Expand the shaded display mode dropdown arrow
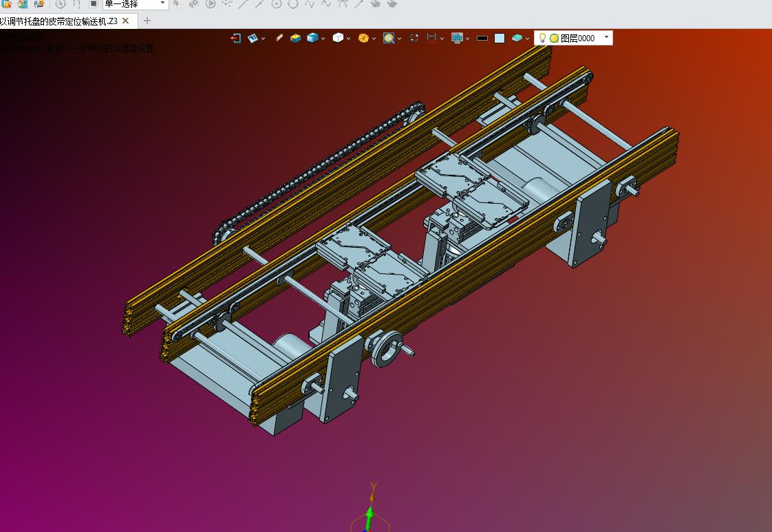 tap(323, 39)
